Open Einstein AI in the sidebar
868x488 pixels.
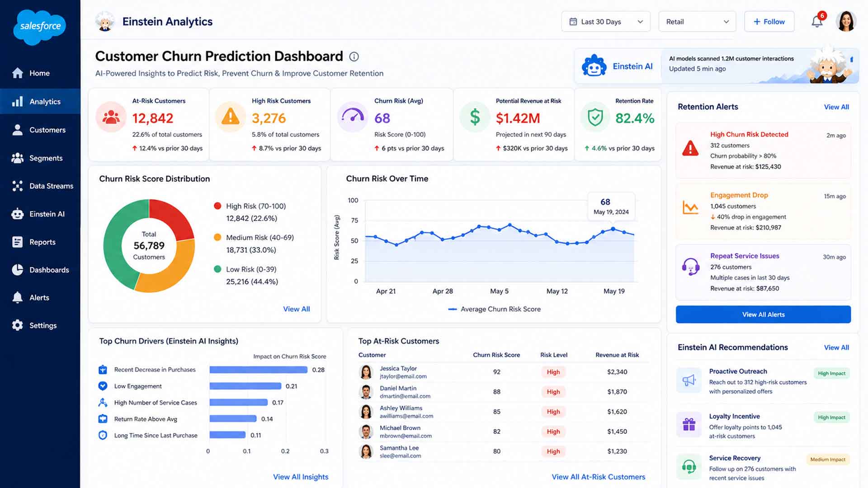pos(40,214)
